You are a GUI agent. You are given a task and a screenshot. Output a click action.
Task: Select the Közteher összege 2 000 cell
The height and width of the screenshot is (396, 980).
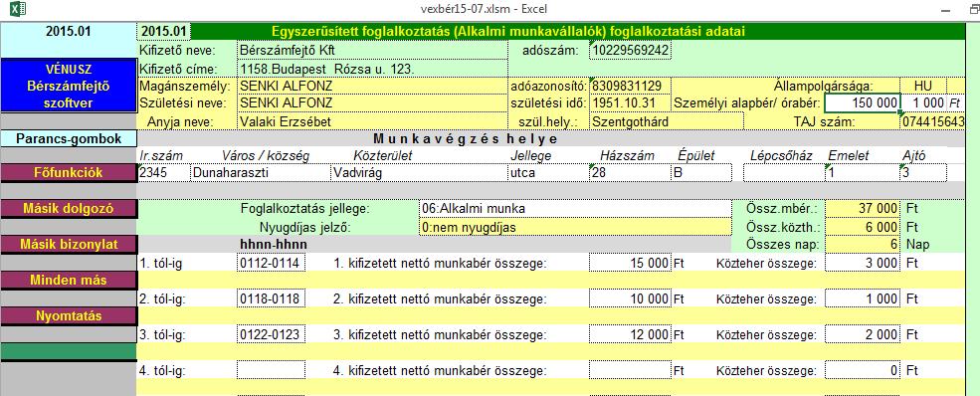click(863, 334)
